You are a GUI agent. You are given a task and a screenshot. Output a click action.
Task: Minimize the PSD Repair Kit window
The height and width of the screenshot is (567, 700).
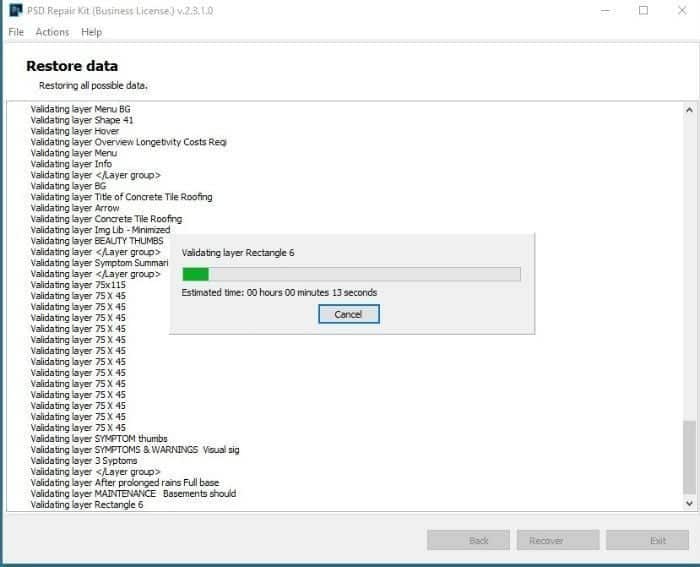tap(604, 11)
